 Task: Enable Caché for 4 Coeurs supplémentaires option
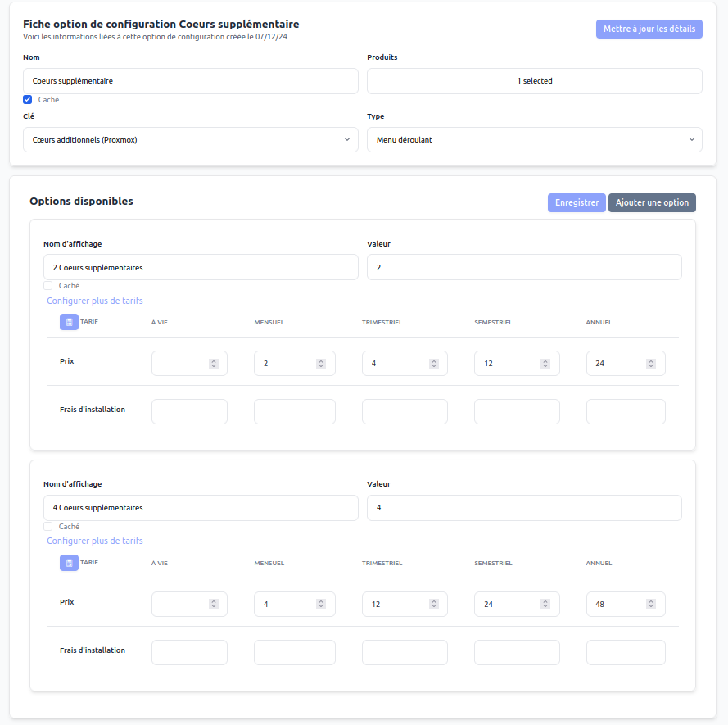pos(48,527)
